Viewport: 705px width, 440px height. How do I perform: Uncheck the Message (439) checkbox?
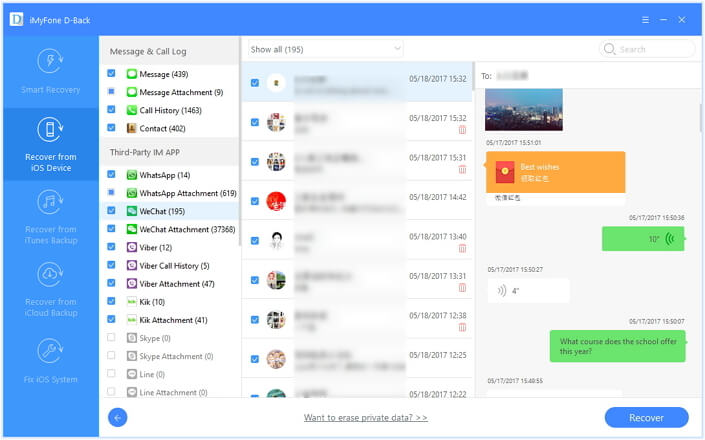(x=111, y=73)
